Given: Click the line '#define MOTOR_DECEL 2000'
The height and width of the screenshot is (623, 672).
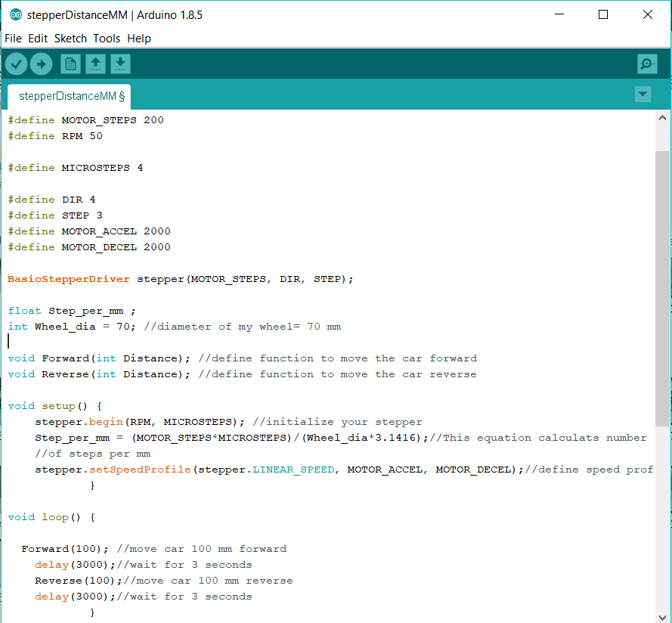Looking at the screenshot, I should [x=89, y=247].
